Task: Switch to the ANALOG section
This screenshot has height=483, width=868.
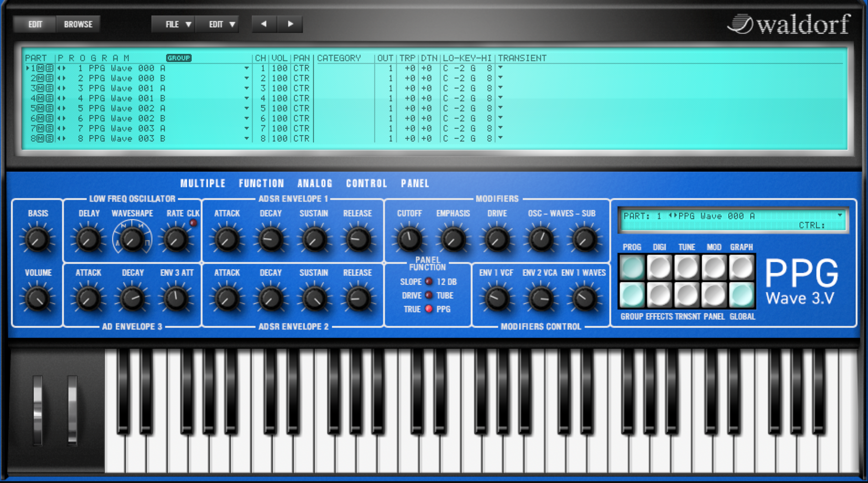Action: [314, 184]
